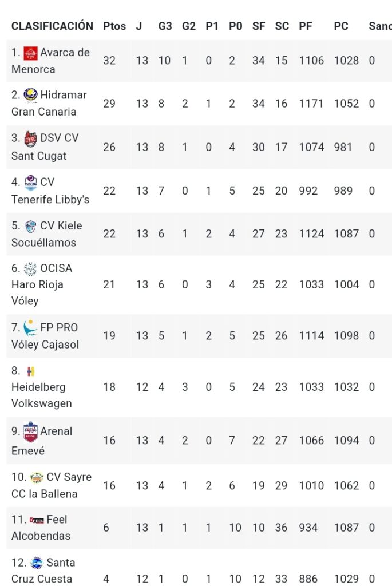This screenshot has height=586, width=392.
Task: Sort table by the Ptos column header
Action: point(114,26)
